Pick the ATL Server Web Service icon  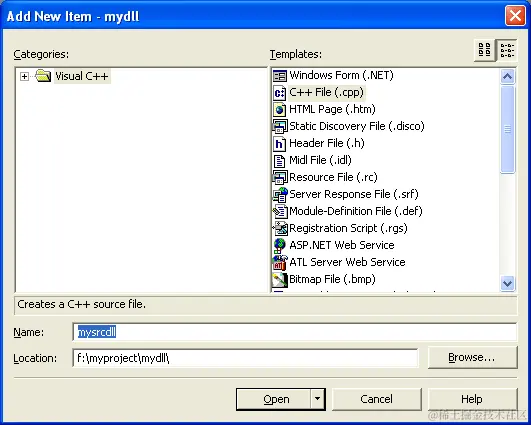click(x=280, y=262)
